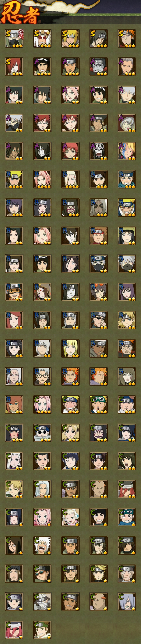Select C-rank Naruto wearing green goggles
Viewport: 141px width, 644px height.
pos(99,405)
